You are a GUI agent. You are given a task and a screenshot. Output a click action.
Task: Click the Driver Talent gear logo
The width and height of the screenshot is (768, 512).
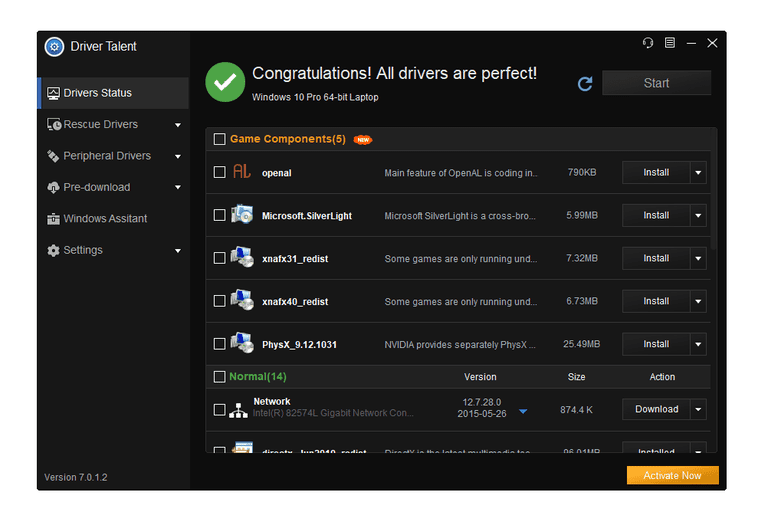pos(55,46)
